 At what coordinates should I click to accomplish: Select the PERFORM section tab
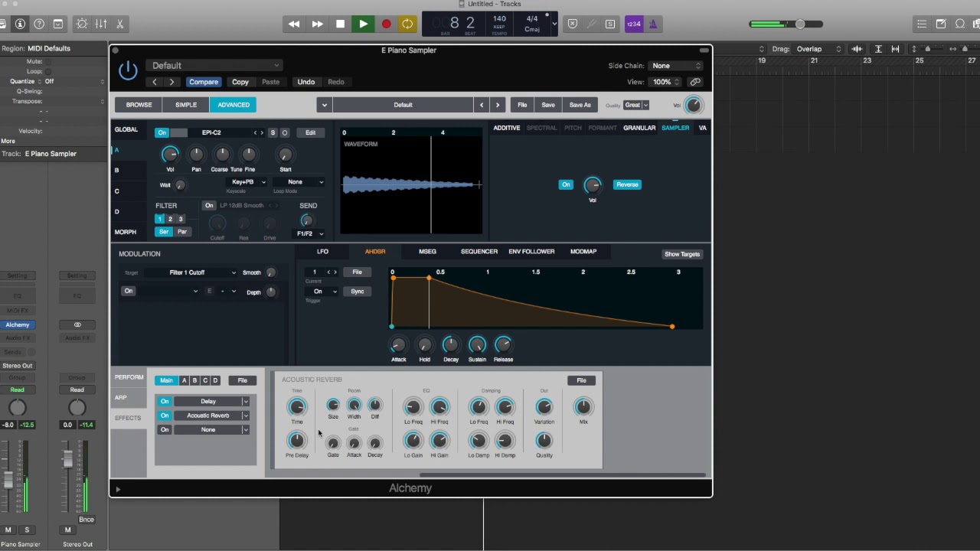click(129, 377)
